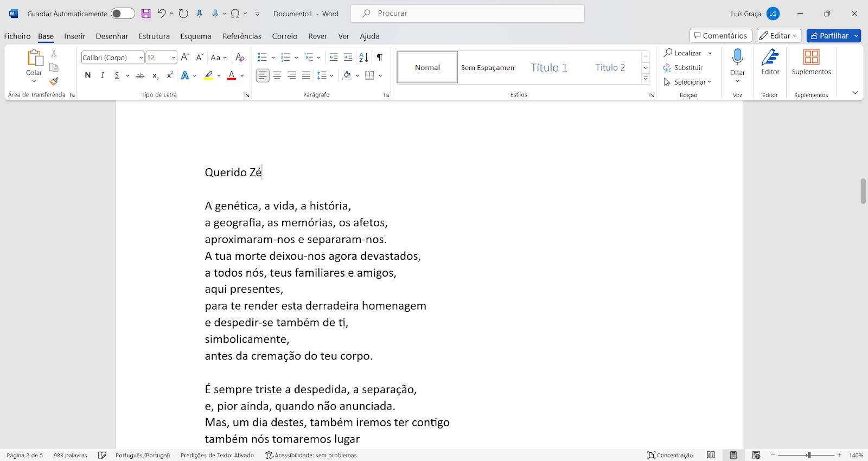Pick the yellow text highlight color

(x=208, y=75)
